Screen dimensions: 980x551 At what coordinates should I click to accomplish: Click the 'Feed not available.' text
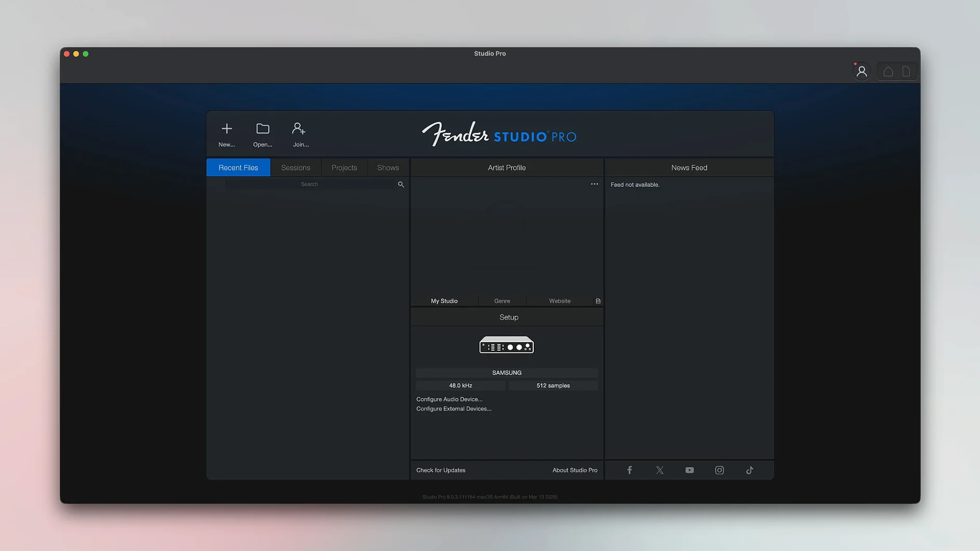tap(635, 185)
